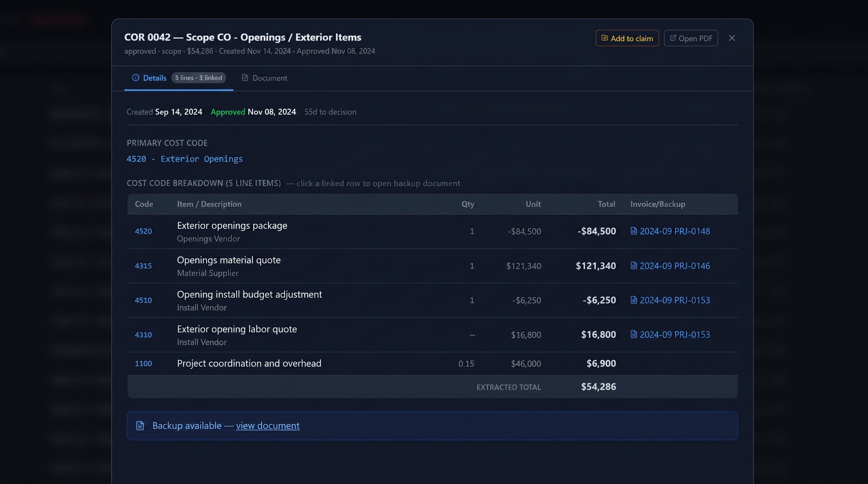Click the $16,800 total value
The image size is (868, 484).
(598, 335)
